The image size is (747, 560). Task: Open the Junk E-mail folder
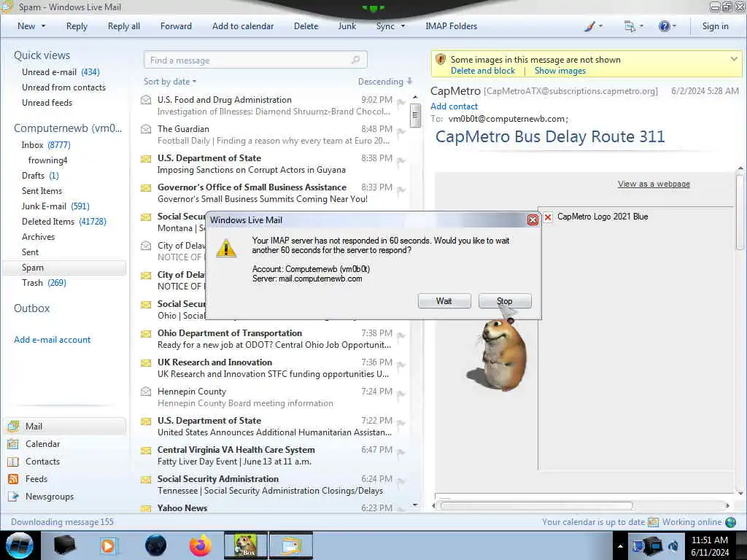click(x=55, y=206)
